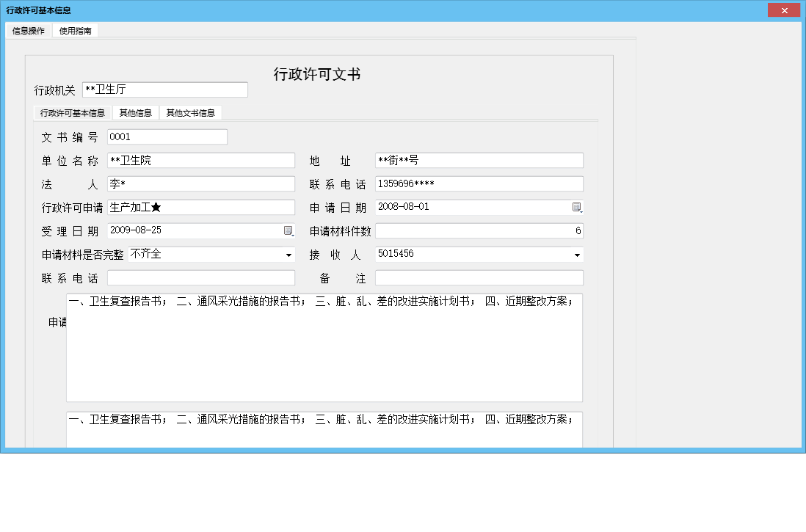Click the 备注 input field
This screenshot has height=532, width=806.
pos(479,277)
